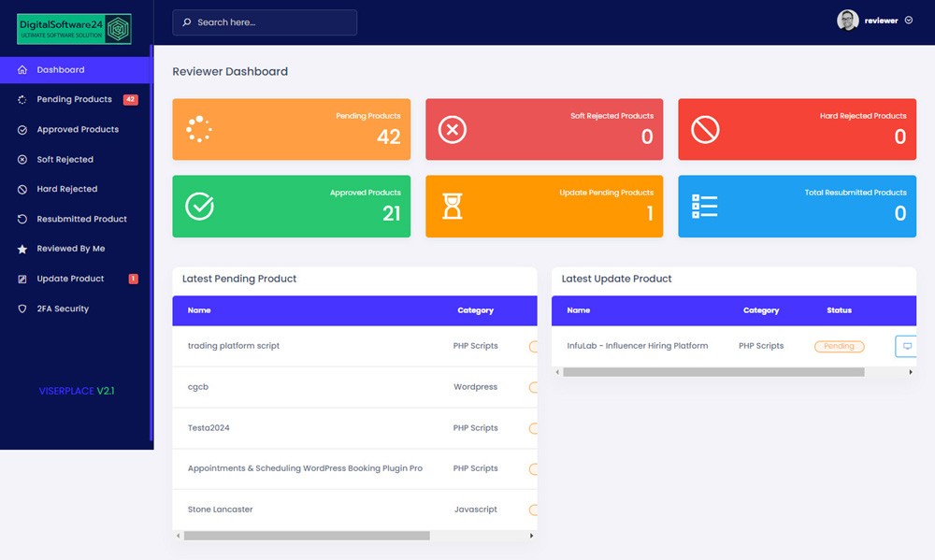Click the trading platform script product row
This screenshot has height=560, width=935.
234,346
